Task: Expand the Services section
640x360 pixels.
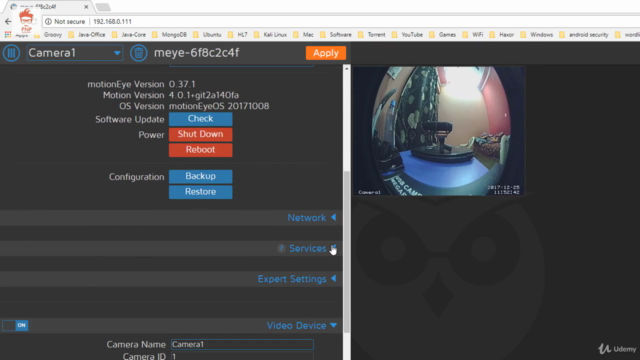Action: click(x=313, y=248)
